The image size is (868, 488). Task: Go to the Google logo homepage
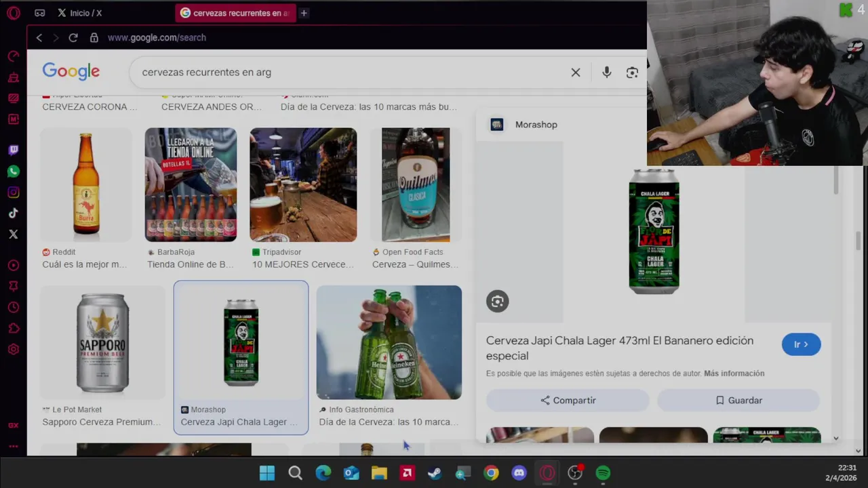[x=71, y=71]
